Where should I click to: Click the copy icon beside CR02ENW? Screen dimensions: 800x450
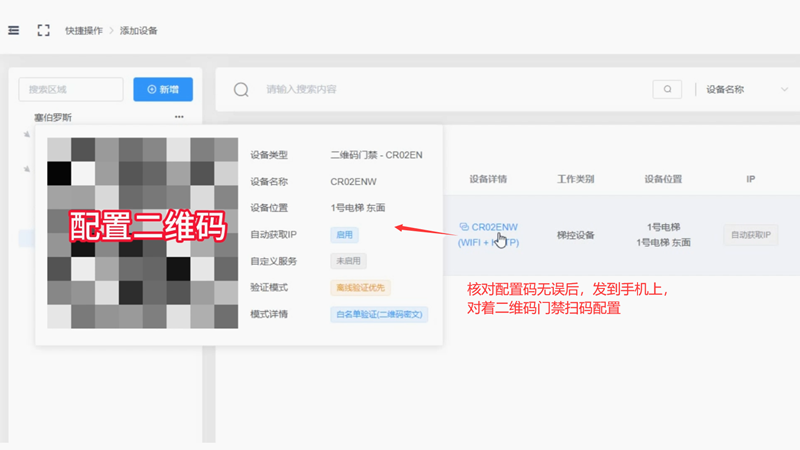[464, 227]
